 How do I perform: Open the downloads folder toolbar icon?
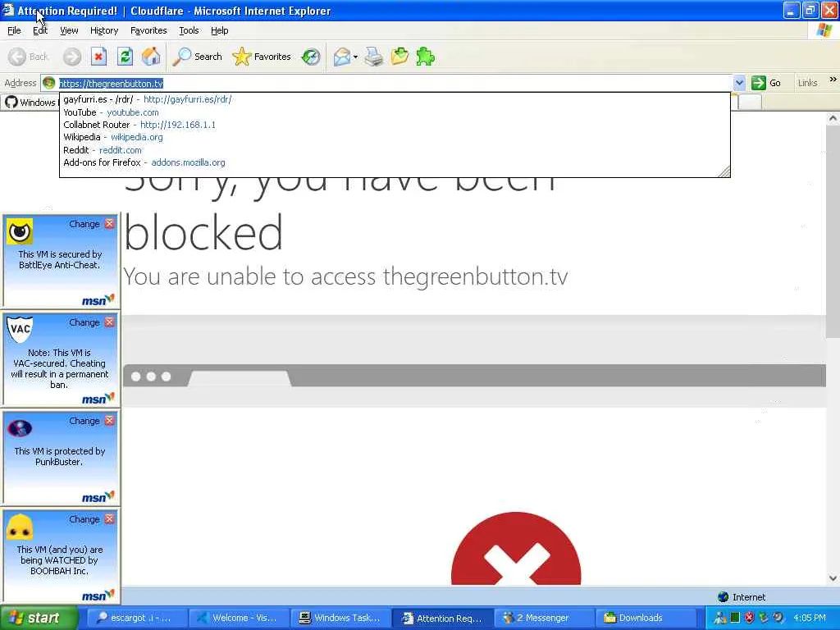tap(399, 57)
